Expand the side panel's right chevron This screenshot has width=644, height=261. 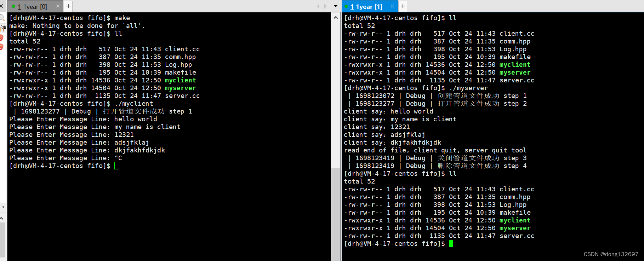click(x=3, y=207)
